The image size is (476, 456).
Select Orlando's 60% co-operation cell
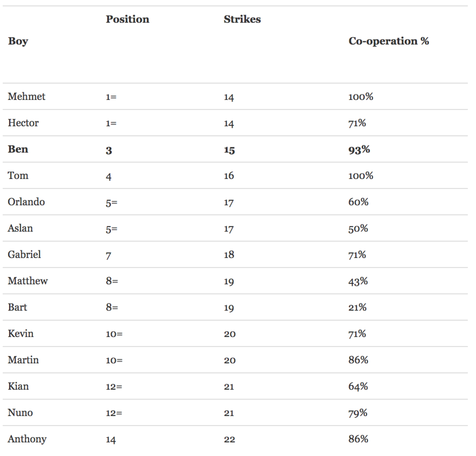358,202
